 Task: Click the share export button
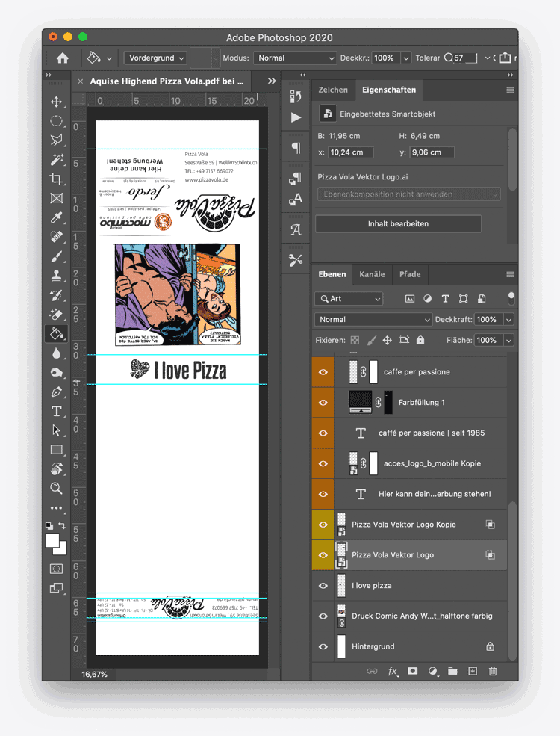(505, 58)
